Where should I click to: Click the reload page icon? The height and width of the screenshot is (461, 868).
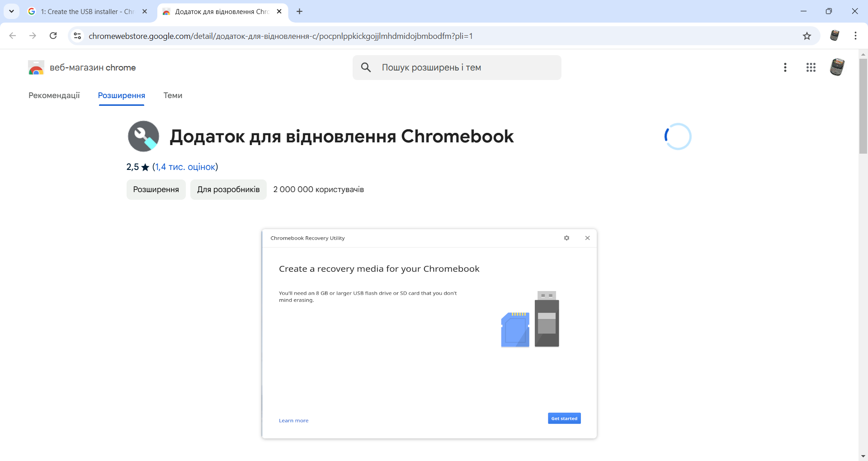pos(53,36)
